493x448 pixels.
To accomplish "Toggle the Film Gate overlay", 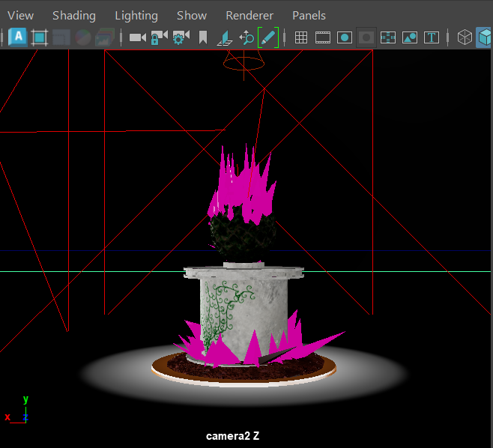I will pos(323,37).
